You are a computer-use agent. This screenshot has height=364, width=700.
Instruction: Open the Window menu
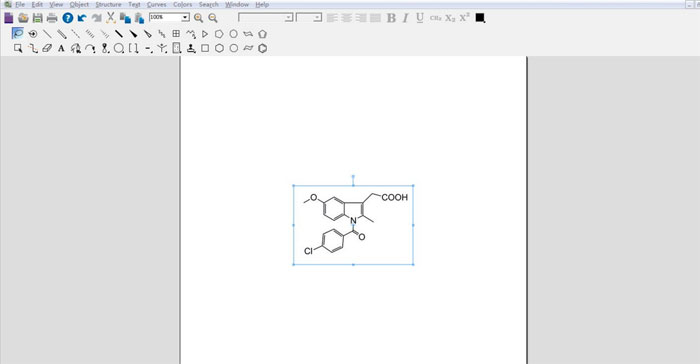pos(237,4)
